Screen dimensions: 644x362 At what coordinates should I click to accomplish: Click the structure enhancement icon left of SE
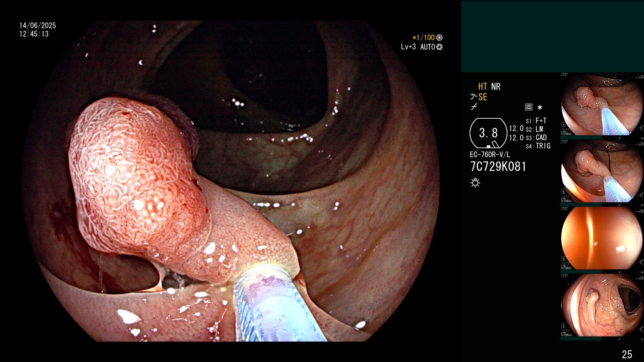(x=474, y=97)
